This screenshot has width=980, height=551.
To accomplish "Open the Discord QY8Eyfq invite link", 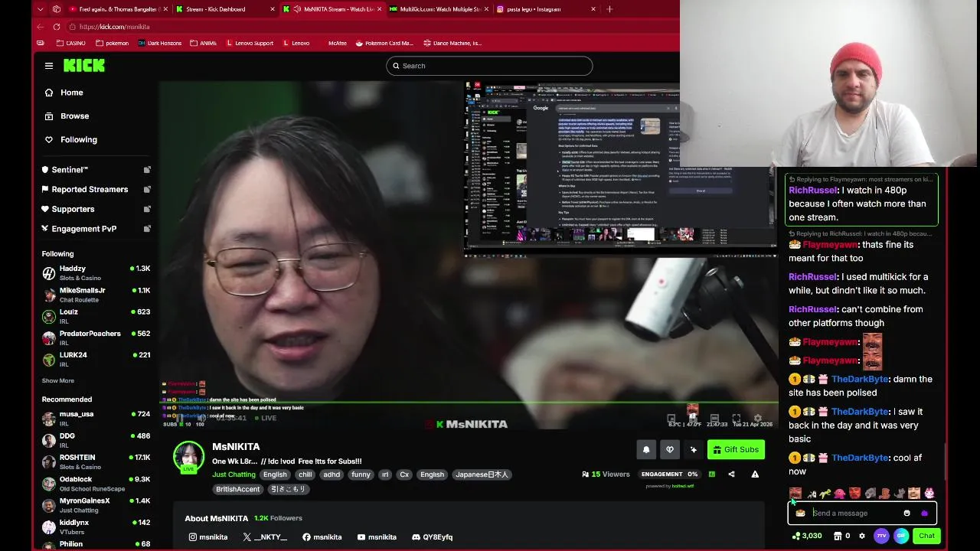I will coord(432,537).
